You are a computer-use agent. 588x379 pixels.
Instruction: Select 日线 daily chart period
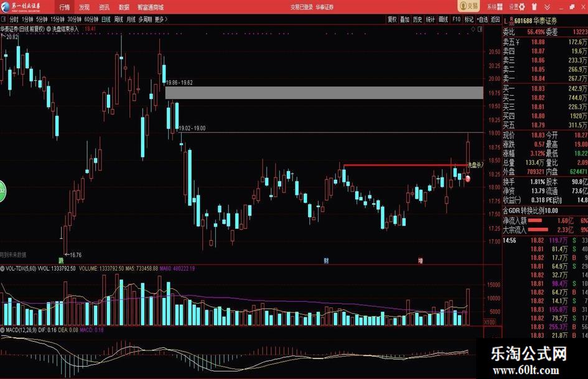(106, 19)
